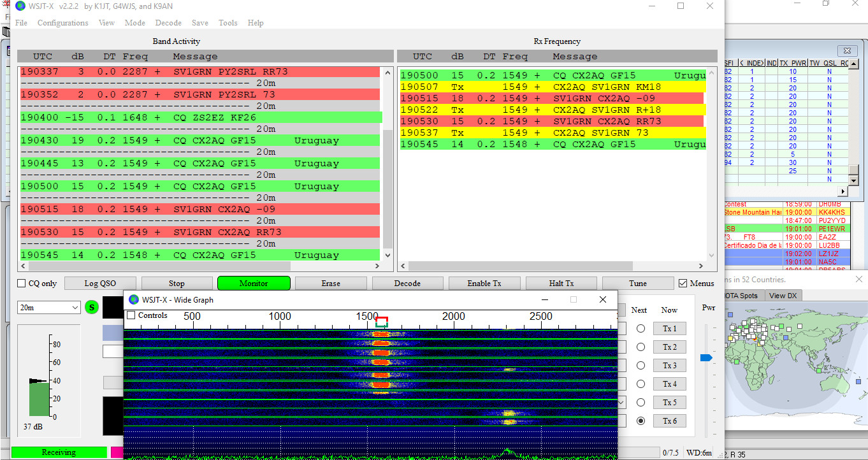Viewport: 868px width, 460px height.
Task: Select the Next radio button for Tx 4
Action: pos(640,384)
